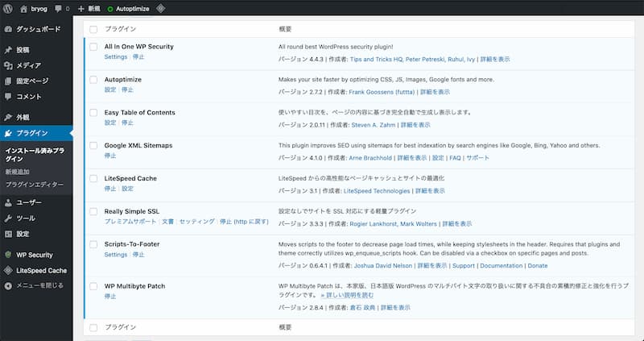Click FAQ link for Google XML Sitemaps

455,158
